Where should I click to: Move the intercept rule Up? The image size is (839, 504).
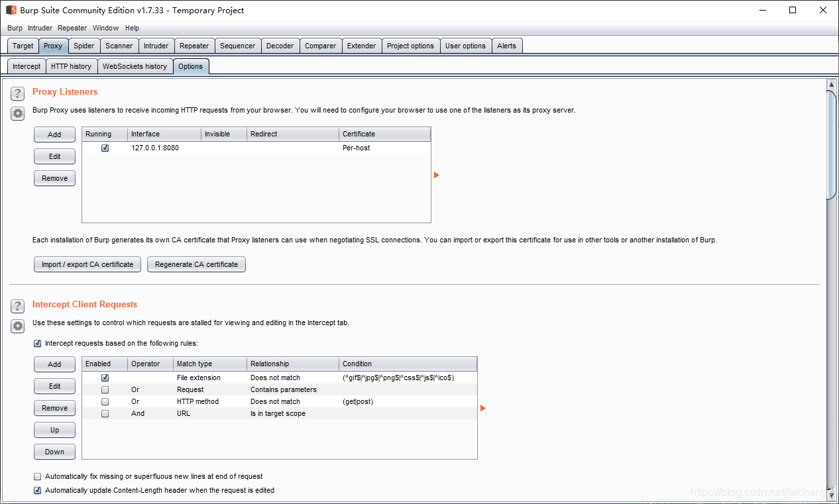tap(55, 430)
